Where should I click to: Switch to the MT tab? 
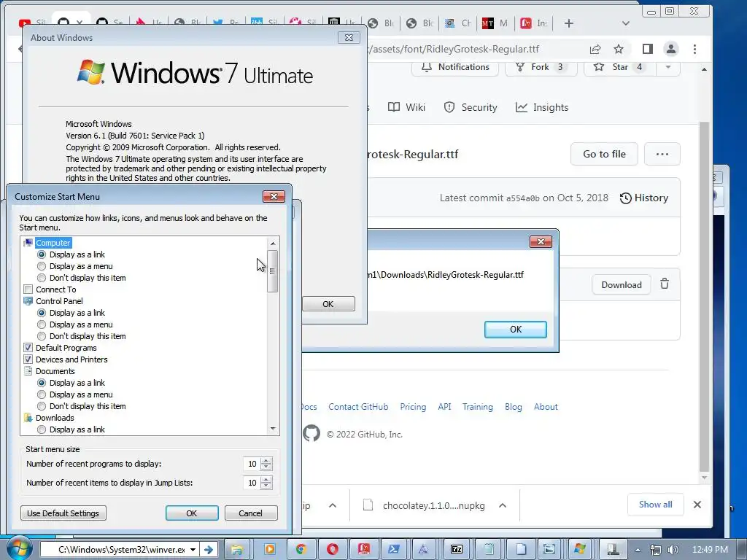[495, 23]
